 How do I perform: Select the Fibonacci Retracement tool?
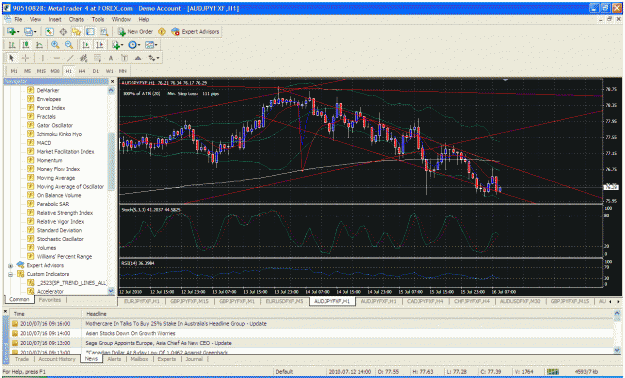97,58
